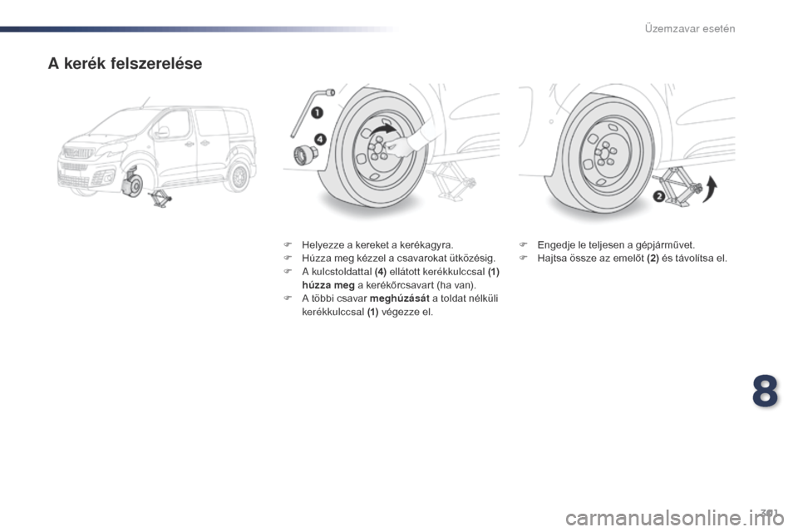
Task: Click the line 'Engedje le teljesen a gépjárművet.'
Action: (x=616, y=244)
